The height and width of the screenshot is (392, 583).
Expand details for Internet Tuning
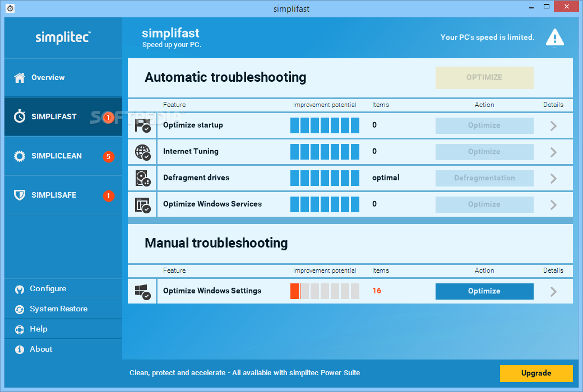click(x=553, y=152)
